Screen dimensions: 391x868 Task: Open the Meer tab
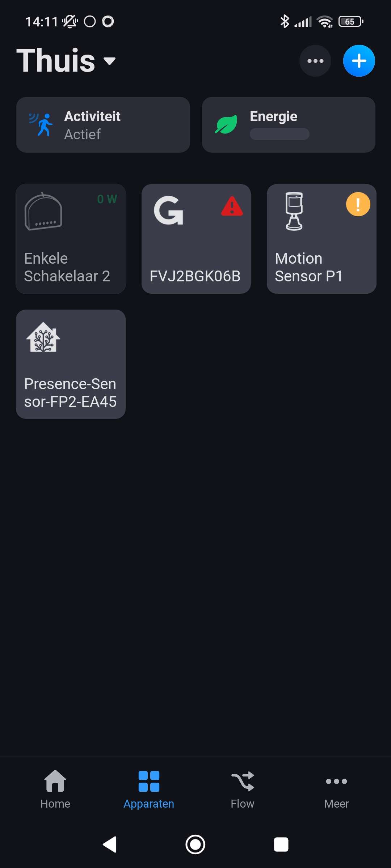coord(336,789)
